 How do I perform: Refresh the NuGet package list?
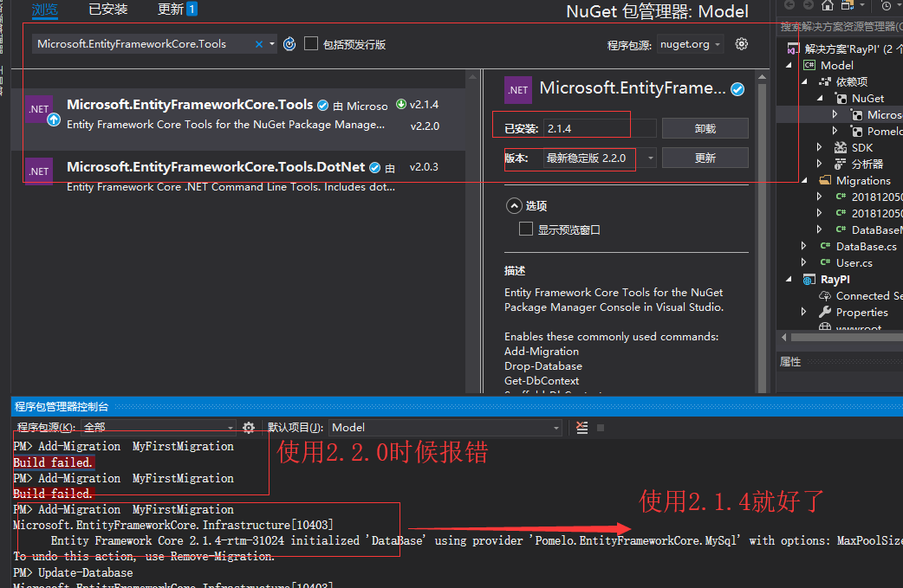click(289, 44)
